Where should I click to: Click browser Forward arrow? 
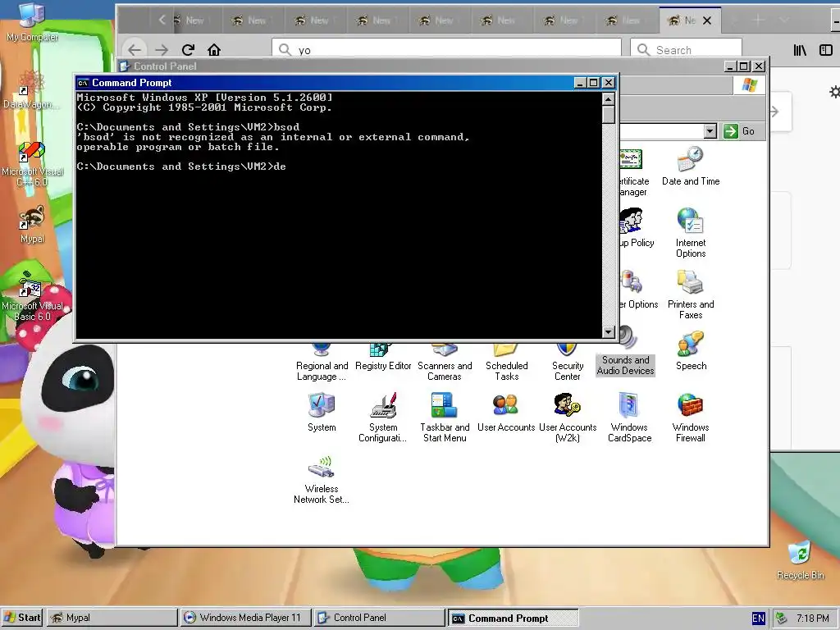pyautogui.click(x=162, y=50)
